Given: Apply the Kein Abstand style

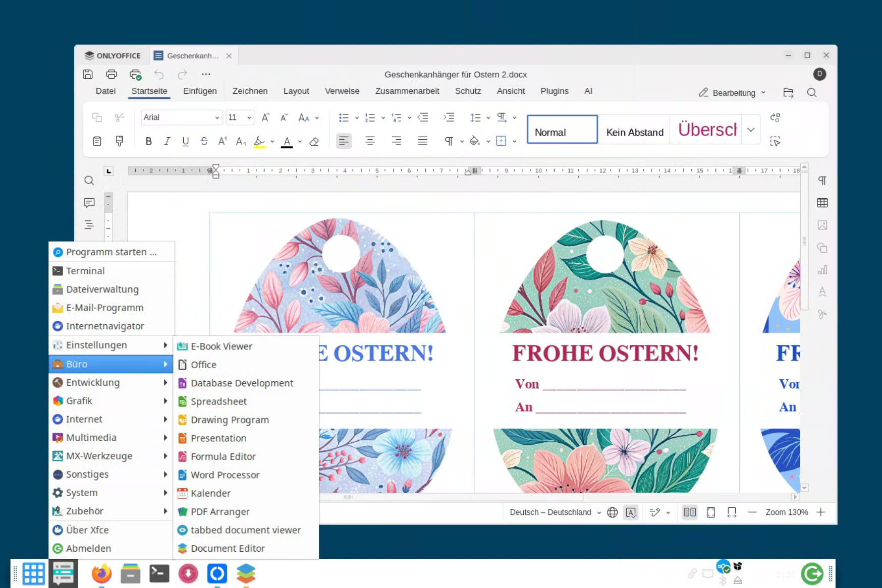Looking at the screenshot, I should [x=634, y=132].
